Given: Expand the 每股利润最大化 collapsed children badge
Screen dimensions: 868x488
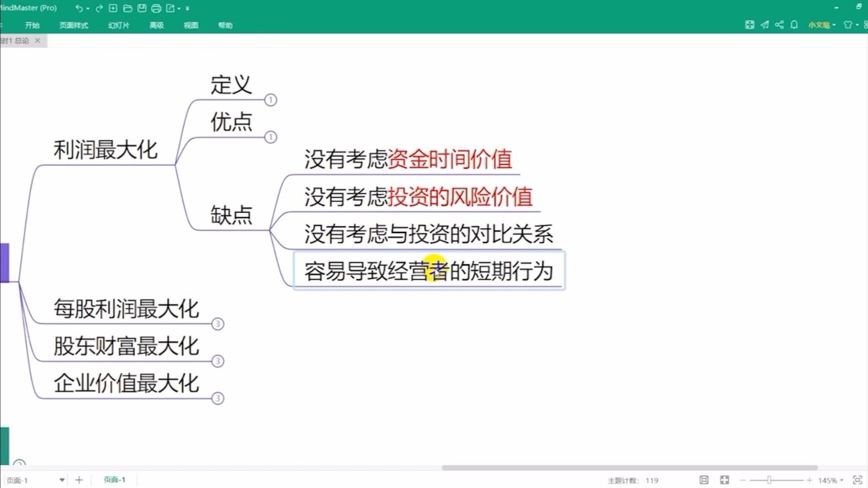Looking at the screenshot, I should (218, 324).
